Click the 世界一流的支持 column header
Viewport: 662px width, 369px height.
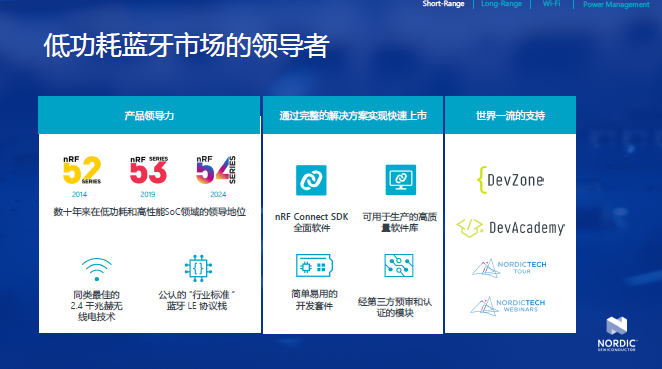[510, 115]
